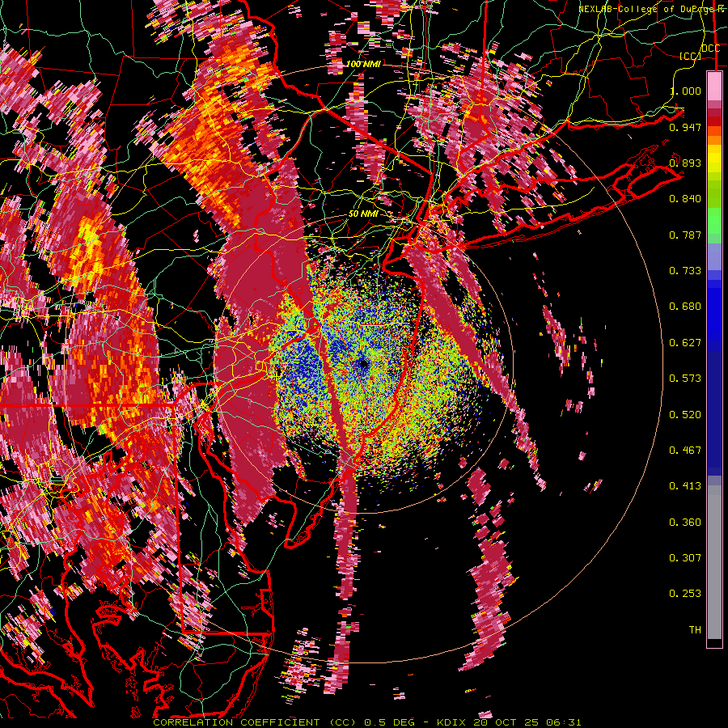728x728 pixels.
Task: Click the [CC] product label above the color scale
Action: coord(690,56)
